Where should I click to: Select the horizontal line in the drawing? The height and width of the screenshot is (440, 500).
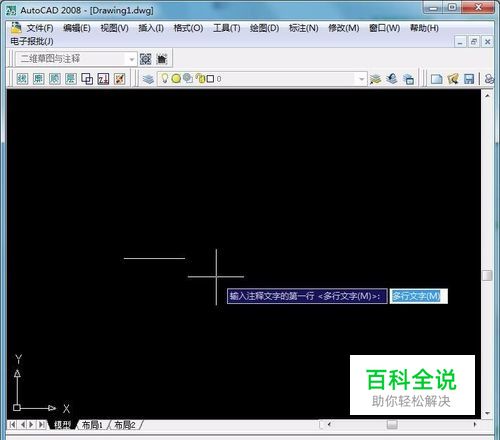154,258
